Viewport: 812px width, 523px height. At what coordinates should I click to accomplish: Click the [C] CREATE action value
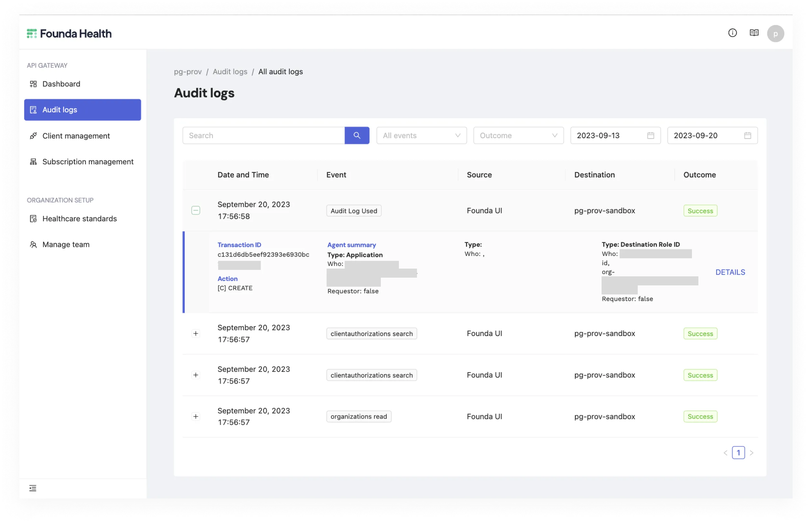(235, 288)
